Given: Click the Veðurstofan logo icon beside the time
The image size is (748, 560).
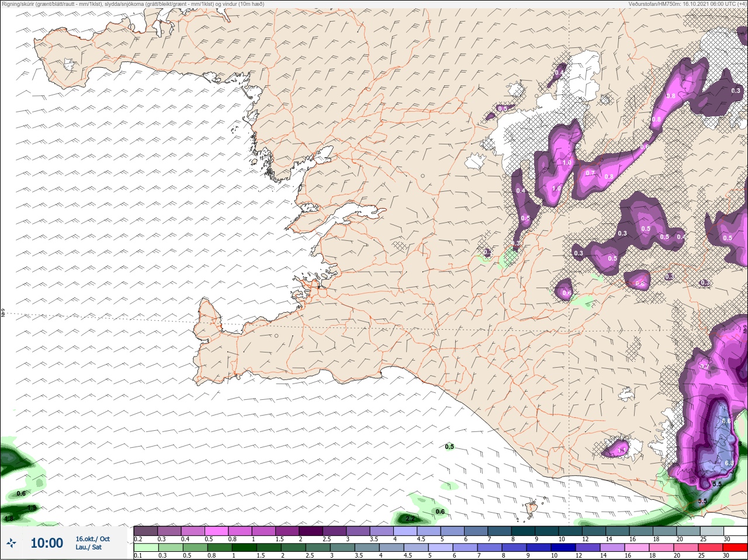Looking at the screenshot, I should pos(12,543).
